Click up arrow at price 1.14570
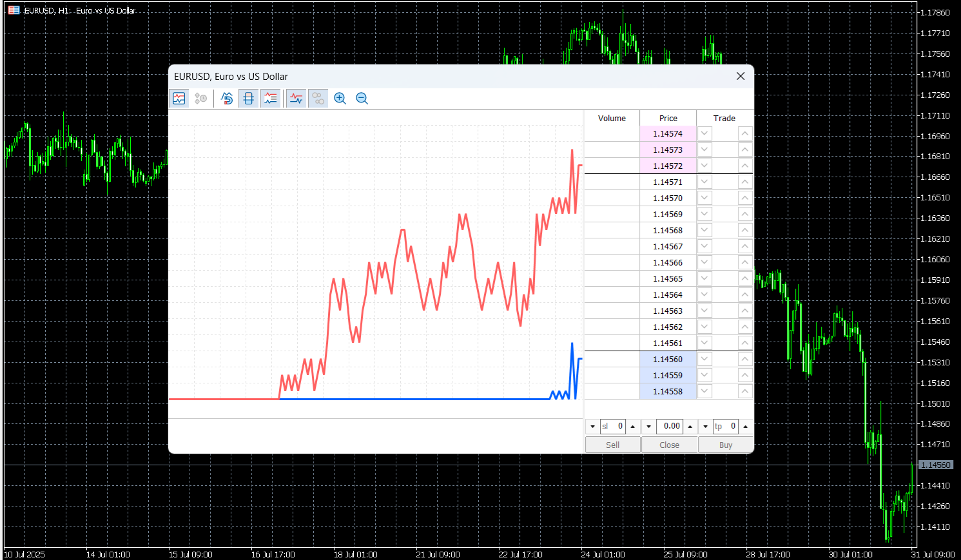 tap(745, 198)
